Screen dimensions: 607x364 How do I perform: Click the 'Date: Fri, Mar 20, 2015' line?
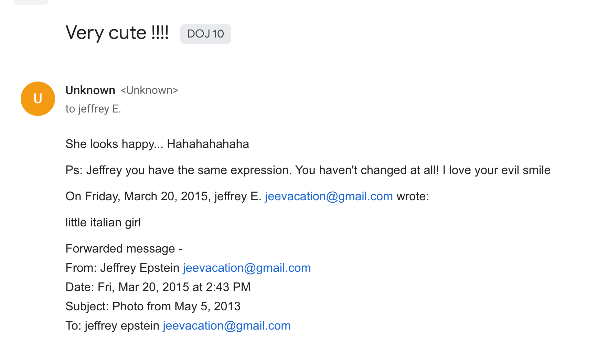pyautogui.click(x=158, y=287)
